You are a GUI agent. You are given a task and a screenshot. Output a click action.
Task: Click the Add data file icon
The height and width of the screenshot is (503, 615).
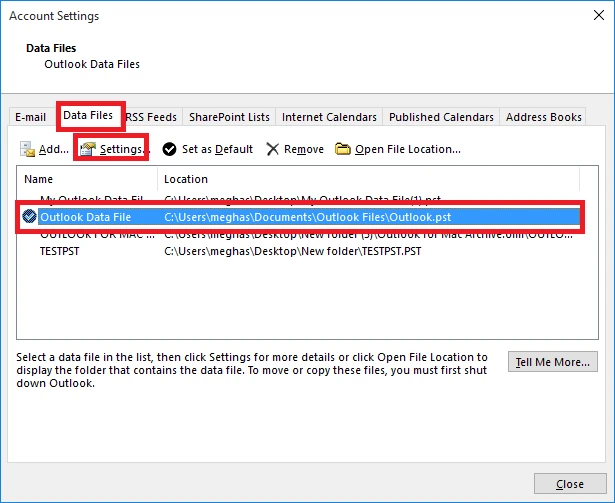pos(28,149)
